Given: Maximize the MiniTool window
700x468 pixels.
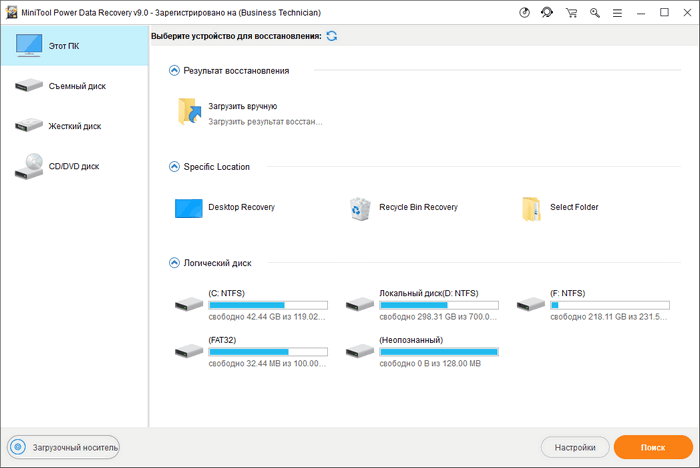Looking at the screenshot, I should (664, 13).
